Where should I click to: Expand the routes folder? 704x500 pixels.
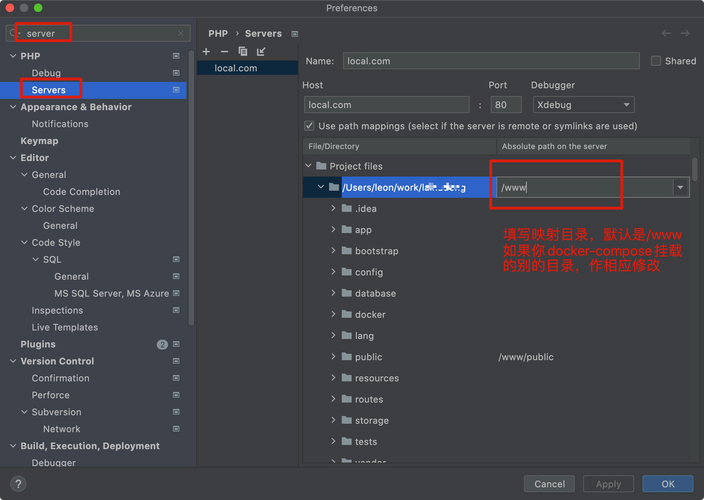[333, 399]
